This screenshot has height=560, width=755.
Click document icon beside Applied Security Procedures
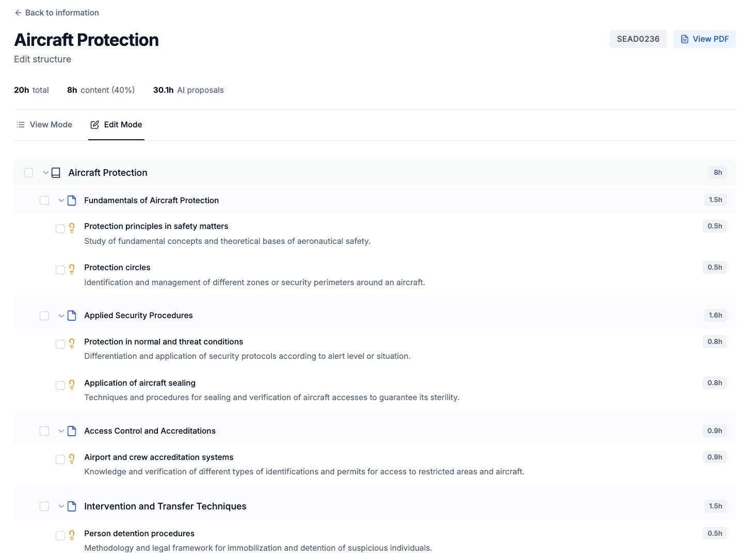coord(72,316)
